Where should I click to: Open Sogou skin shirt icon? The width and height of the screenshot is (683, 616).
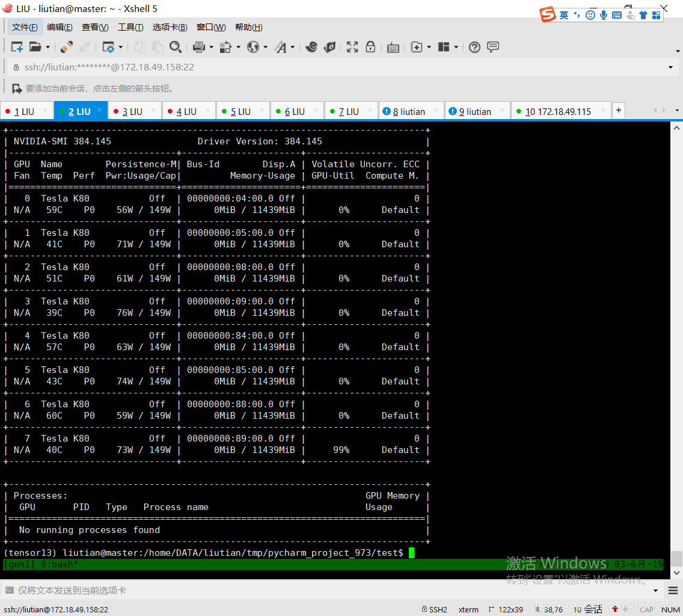(643, 15)
